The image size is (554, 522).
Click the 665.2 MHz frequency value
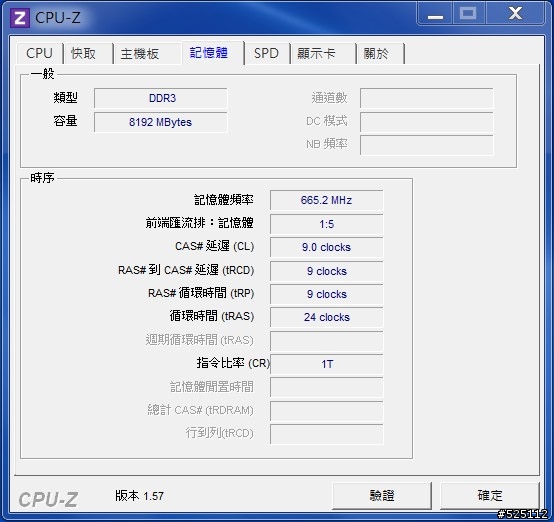326,200
